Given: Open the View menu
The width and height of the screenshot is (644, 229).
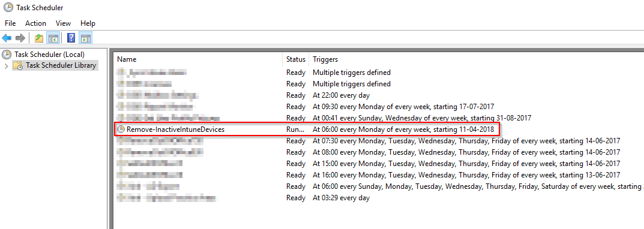Looking at the screenshot, I should tap(63, 23).
